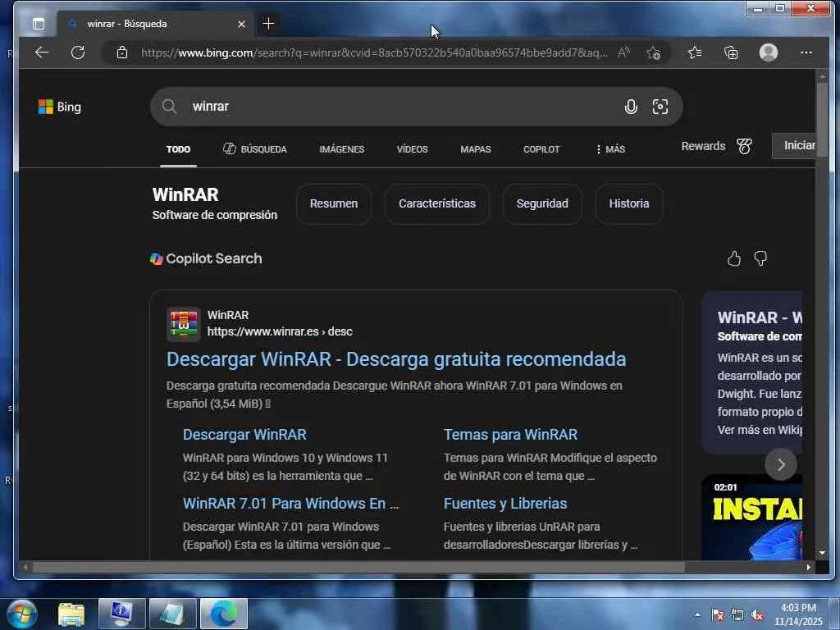Screen dimensions: 840x630
Task: Start voice search with the microphone
Action: pyautogui.click(x=631, y=107)
